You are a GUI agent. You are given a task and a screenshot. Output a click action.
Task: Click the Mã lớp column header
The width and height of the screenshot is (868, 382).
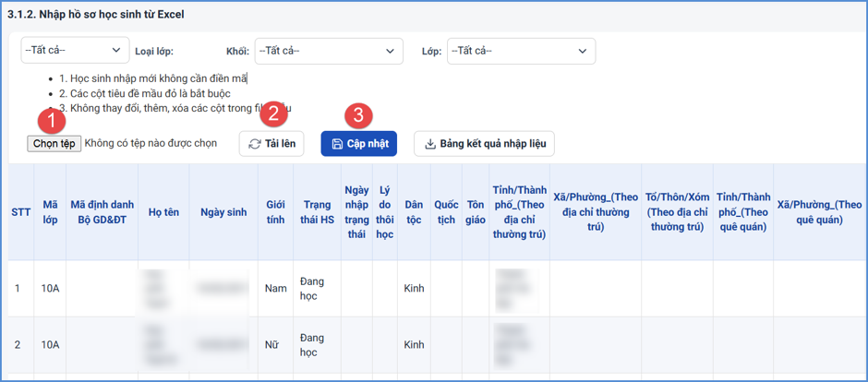(50, 212)
